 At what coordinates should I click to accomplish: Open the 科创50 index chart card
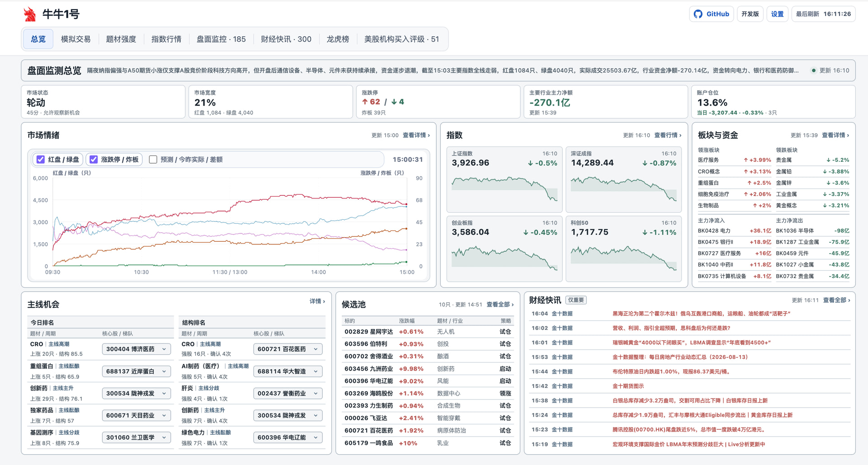(x=623, y=249)
